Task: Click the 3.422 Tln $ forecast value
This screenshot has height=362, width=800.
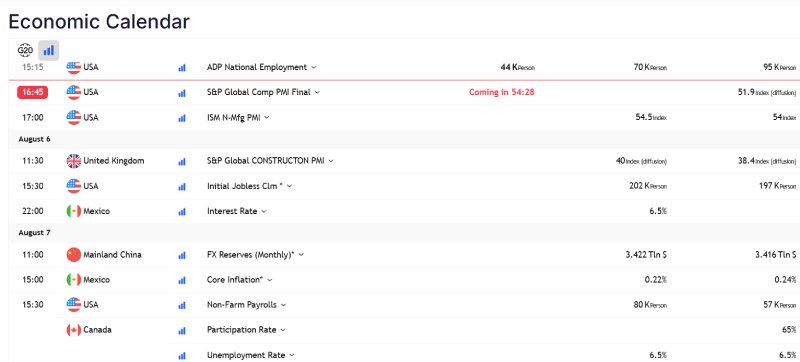Action: pos(646,254)
